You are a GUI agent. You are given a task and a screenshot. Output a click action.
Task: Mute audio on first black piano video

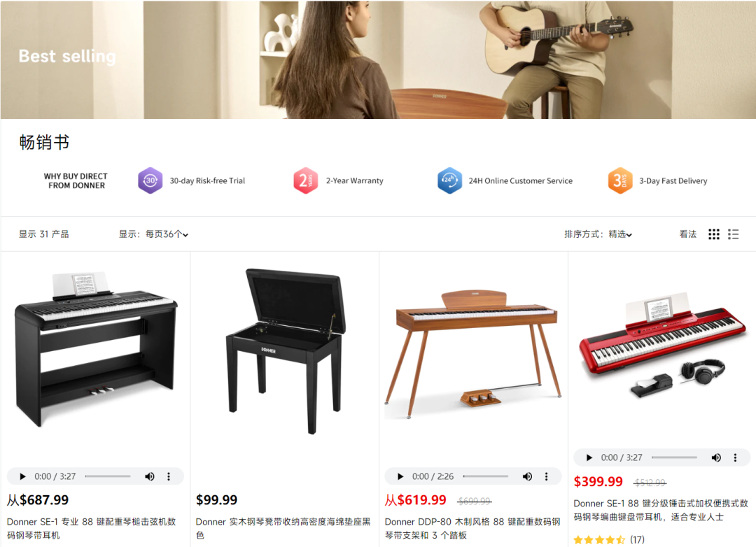(x=150, y=476)
